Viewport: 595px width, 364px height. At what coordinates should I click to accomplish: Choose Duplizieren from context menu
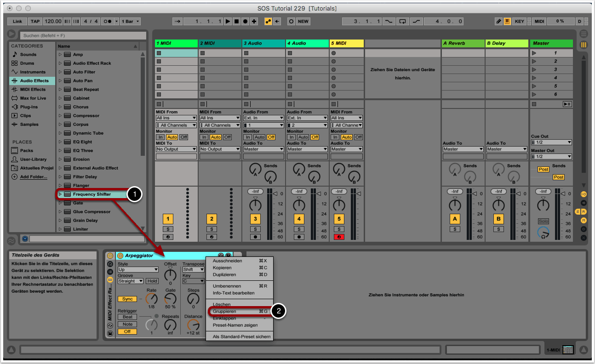[224, 274]
